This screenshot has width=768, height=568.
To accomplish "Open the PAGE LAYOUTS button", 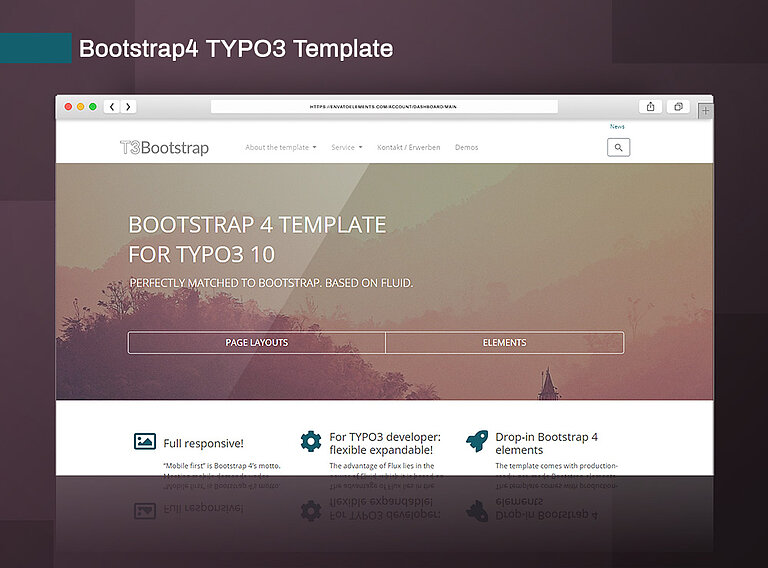I will 257,343.
